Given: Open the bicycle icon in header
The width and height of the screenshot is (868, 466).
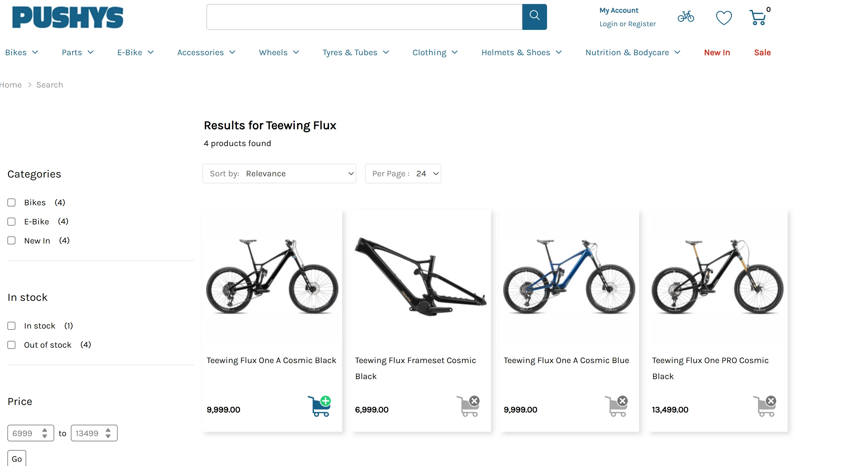Looking at the screenshot, I should click(x=686, y=17).
